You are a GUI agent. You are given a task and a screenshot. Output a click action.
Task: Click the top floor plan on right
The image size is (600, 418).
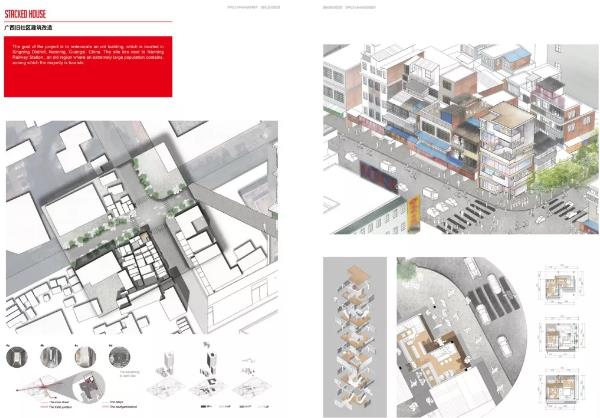coord(561,290)
